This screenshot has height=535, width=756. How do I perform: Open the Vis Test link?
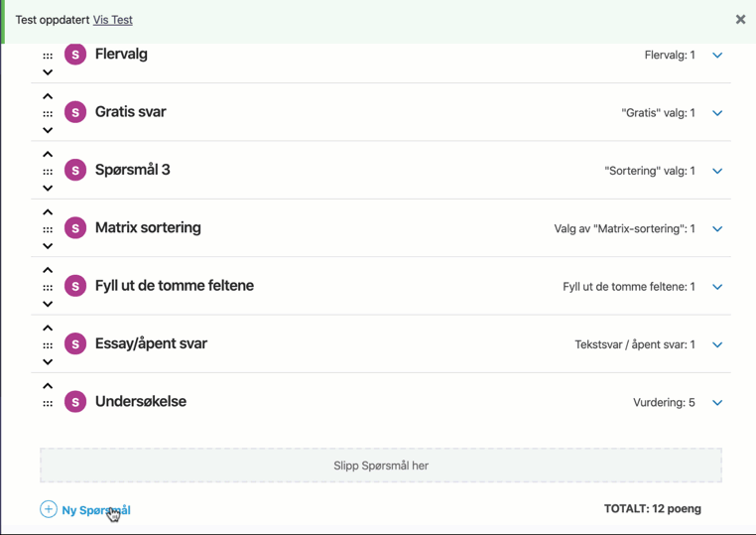112,20
